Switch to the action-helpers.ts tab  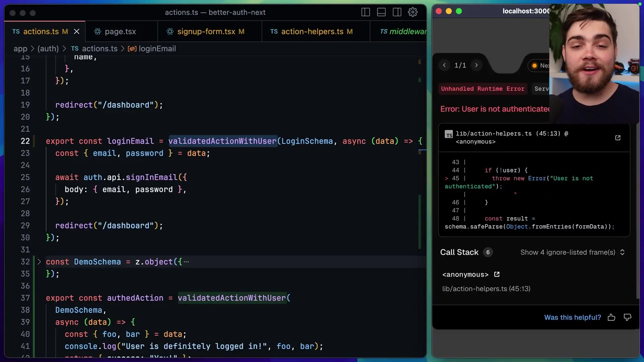point(316,32)
